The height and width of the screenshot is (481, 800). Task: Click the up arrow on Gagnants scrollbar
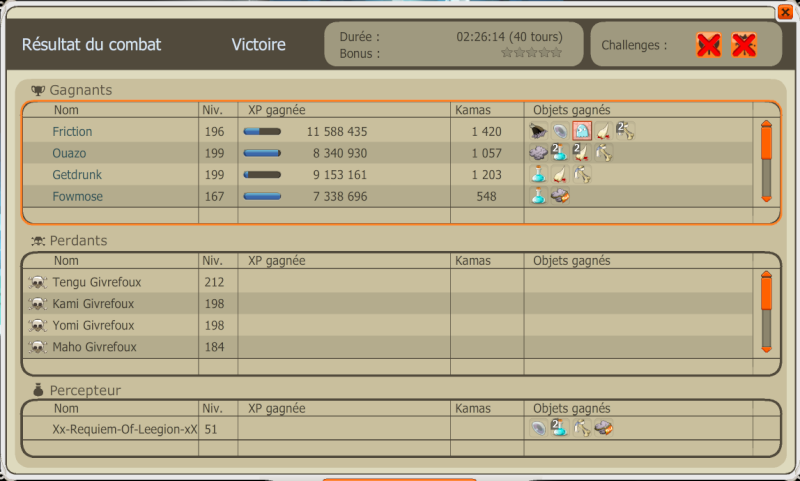[x=766, y=123]
